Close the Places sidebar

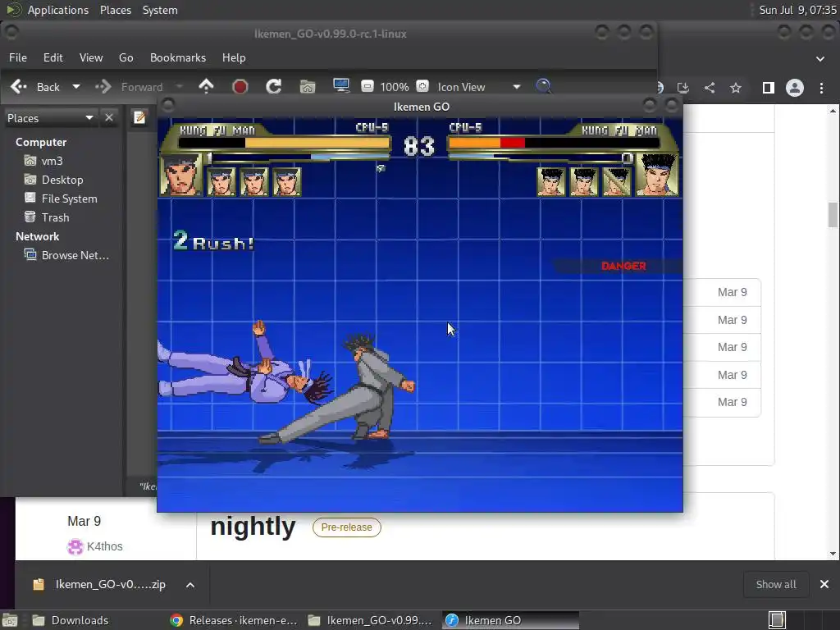click(x=109, y=117)
